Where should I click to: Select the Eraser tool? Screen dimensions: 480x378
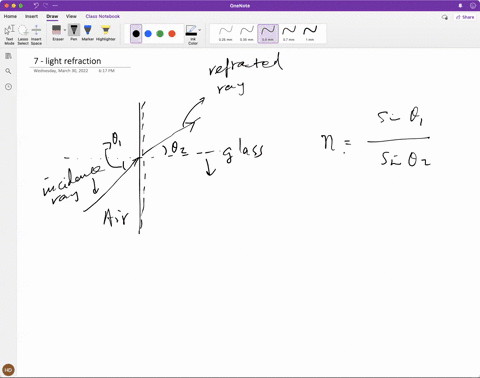click(57, 33)
